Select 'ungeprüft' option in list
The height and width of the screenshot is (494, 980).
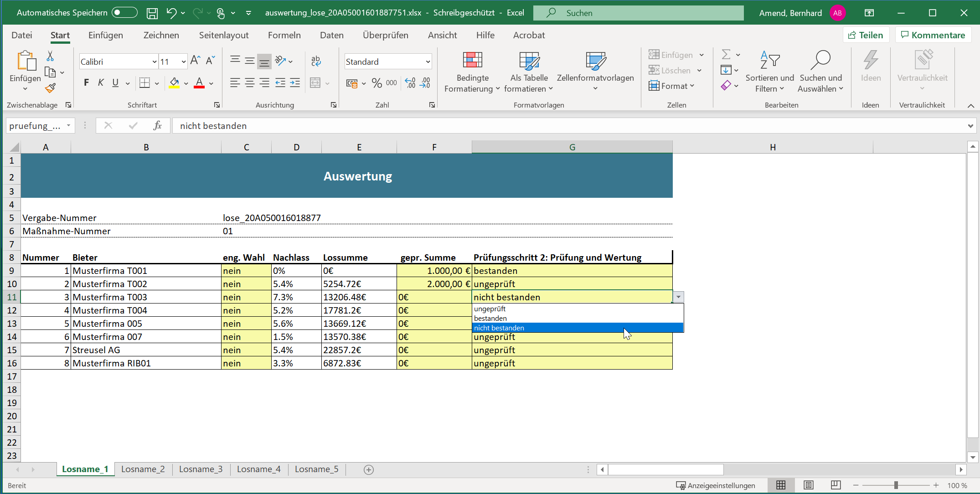tap(578, 309)
